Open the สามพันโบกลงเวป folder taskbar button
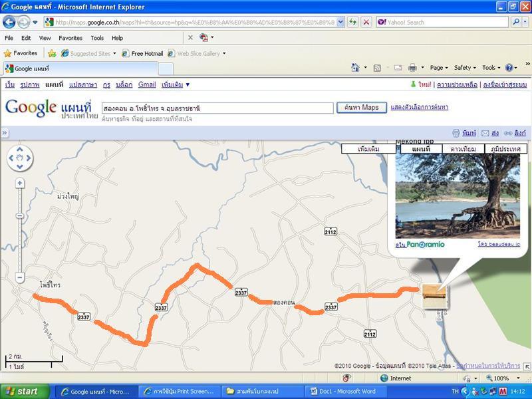The image size is (532, 399). click(x=263, y=392)
